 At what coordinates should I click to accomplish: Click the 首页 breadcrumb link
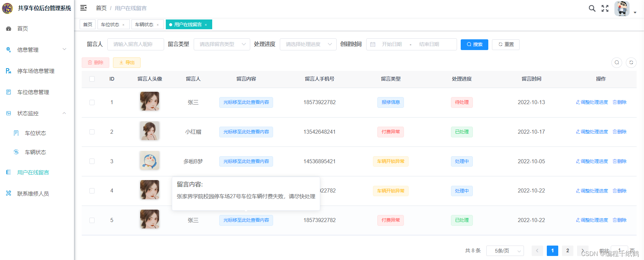click(x=101, y=8)
